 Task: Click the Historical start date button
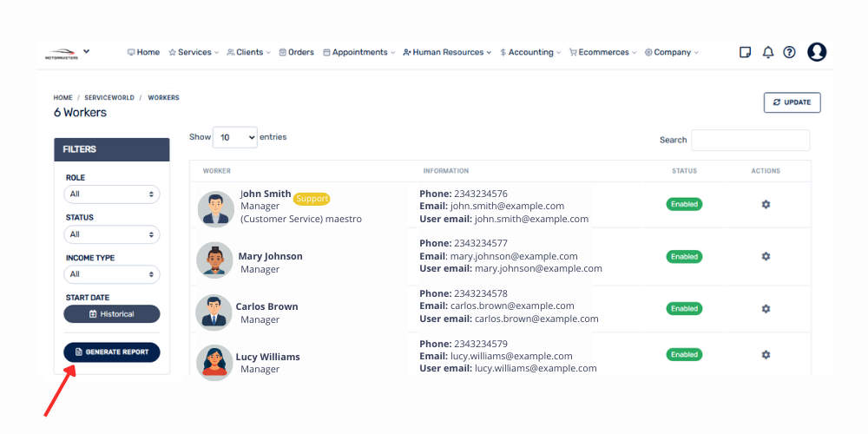[112, 314]
